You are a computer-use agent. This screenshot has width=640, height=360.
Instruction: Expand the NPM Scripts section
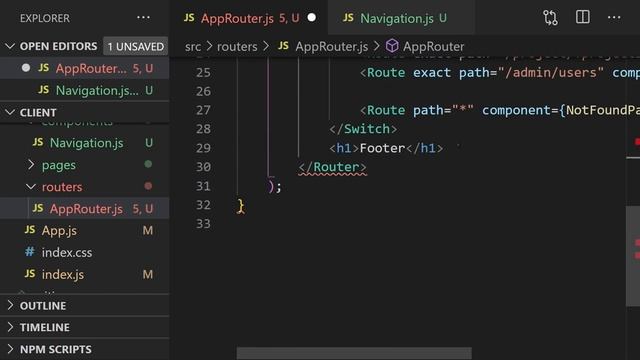(10, 349)
